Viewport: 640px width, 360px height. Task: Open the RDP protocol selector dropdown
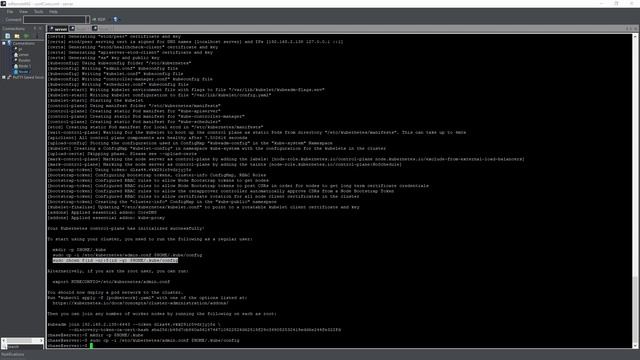pyautogui.click(x=99, y=19)
